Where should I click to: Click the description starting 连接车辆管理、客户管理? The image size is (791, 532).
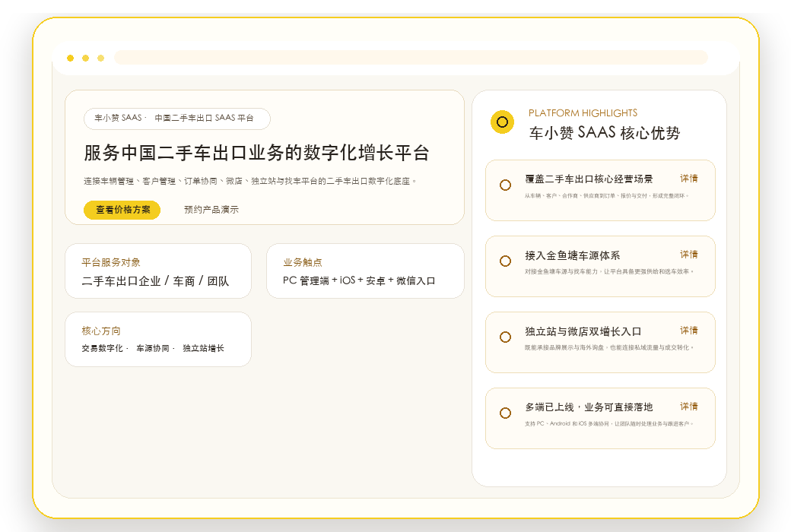pyautogui.click(x=250, y=181)
